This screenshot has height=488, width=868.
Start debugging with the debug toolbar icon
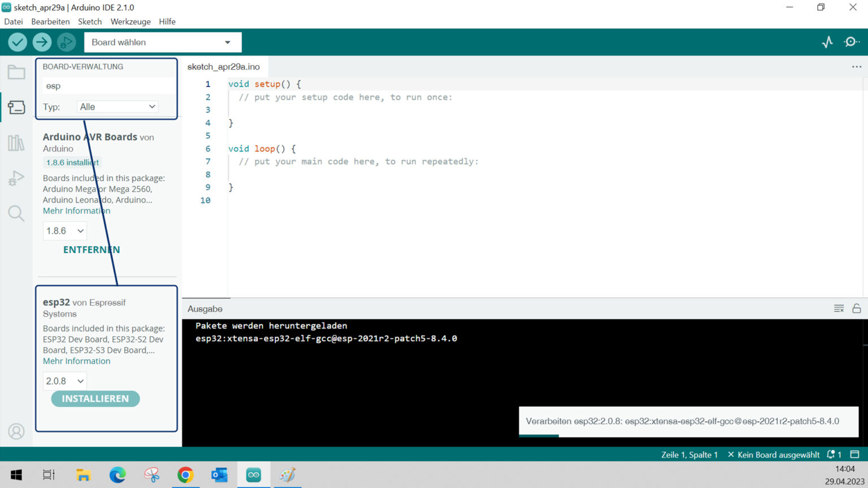point(66,42)
